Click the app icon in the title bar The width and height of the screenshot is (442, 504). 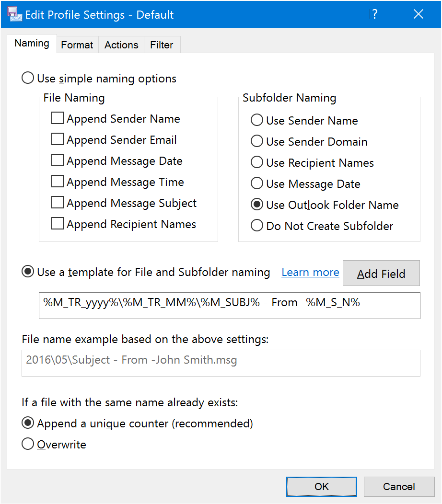pyautogui.click(x=14, y=14)
